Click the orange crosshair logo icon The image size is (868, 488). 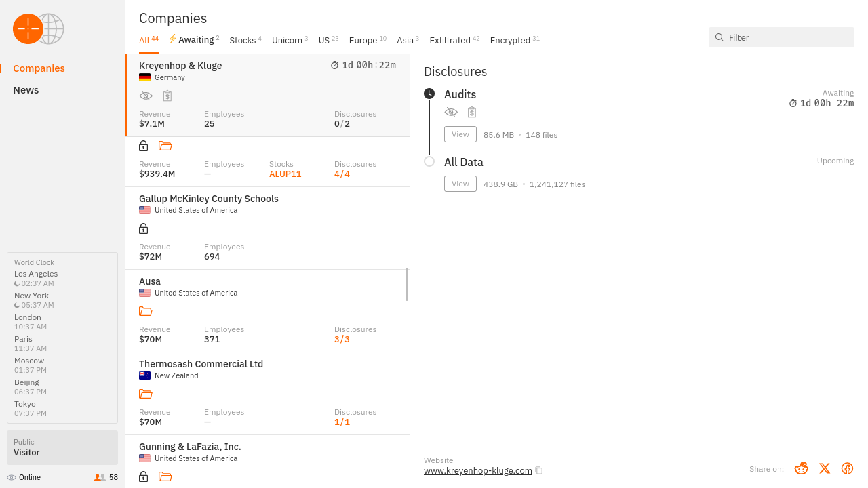(28, 28)
